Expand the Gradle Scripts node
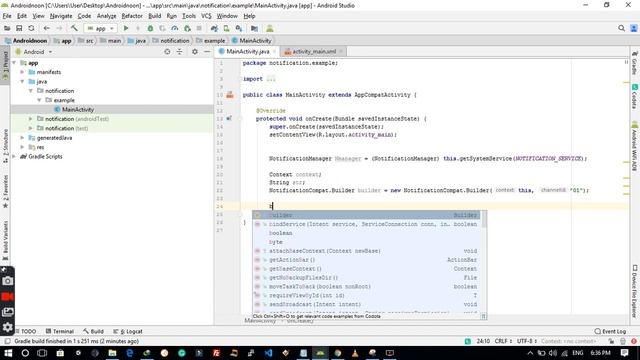Screen dimensions: 640x360 click(15, 156)
